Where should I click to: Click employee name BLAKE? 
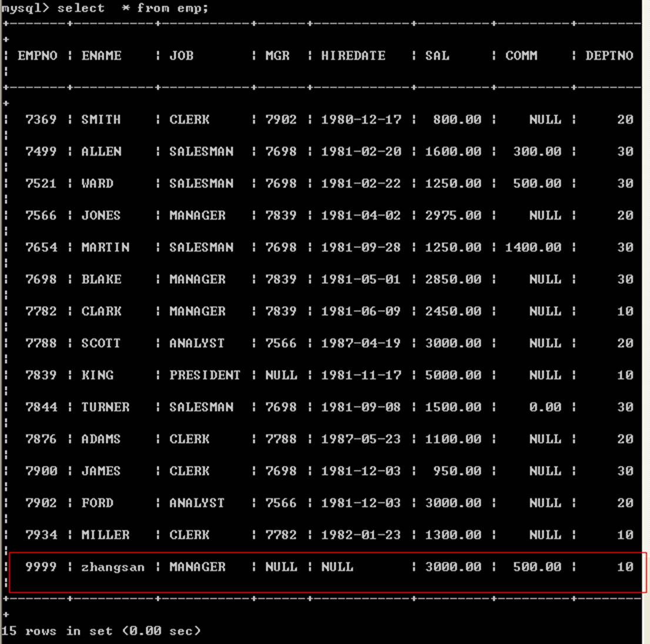click(101, 280)
